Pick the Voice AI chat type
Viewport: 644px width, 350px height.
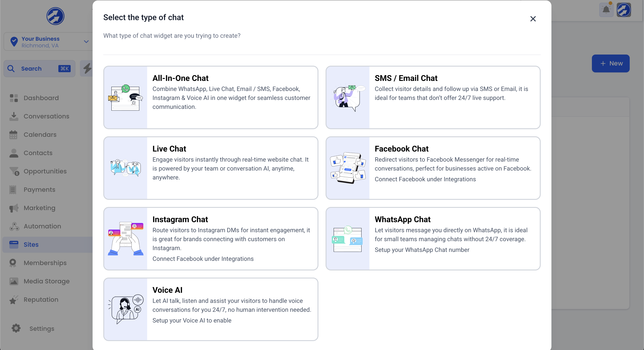210,309
